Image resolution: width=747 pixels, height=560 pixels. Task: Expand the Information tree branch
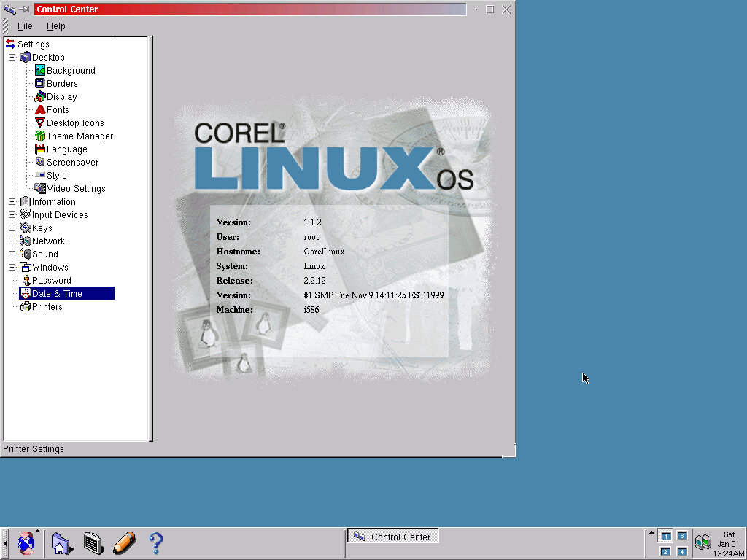pyautogui.click(x=12, y=202)
